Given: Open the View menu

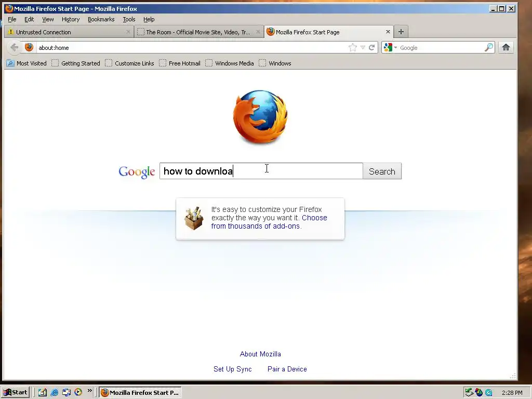Looking at the screenshot, I should pyautogui.click(x=48, y=19).
